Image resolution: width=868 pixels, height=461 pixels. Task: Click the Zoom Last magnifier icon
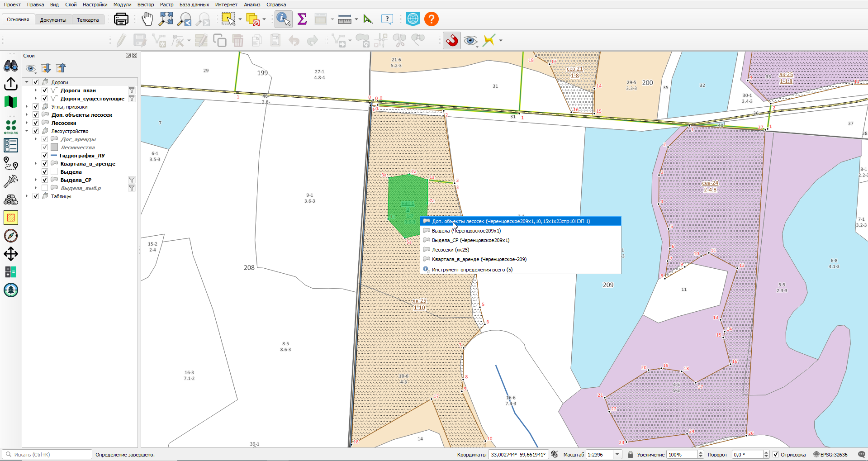point(185,19)
